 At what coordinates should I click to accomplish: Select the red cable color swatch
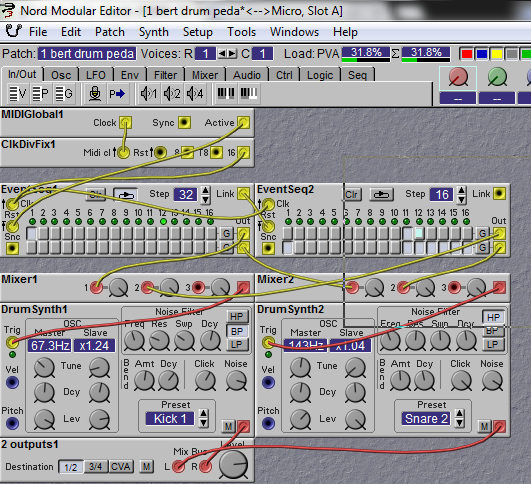466,54
